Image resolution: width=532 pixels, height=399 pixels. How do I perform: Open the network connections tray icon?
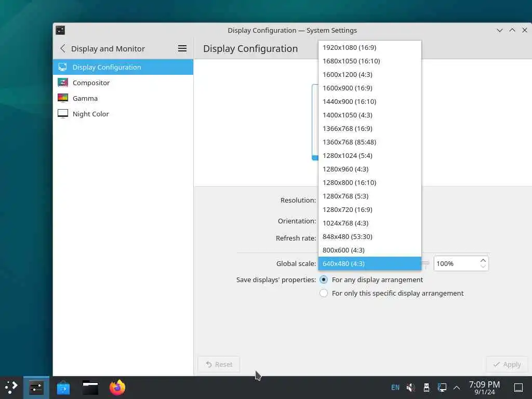442,388
